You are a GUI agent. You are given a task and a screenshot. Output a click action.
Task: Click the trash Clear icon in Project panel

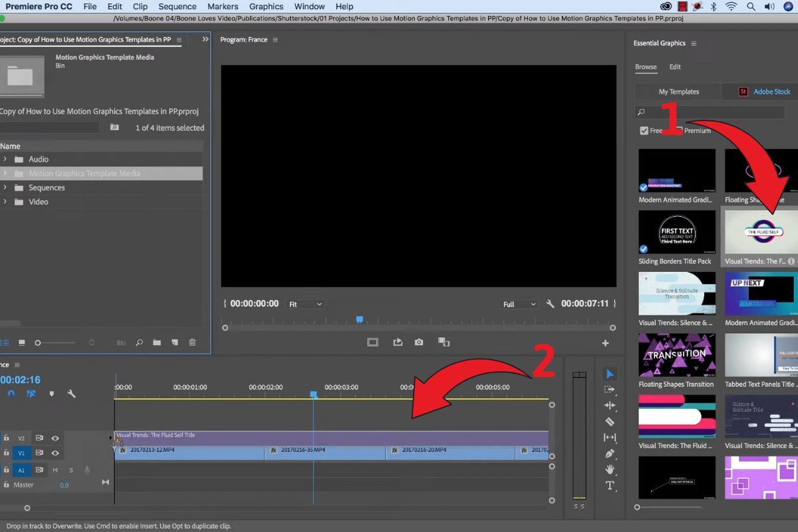(x=192, y=342)
